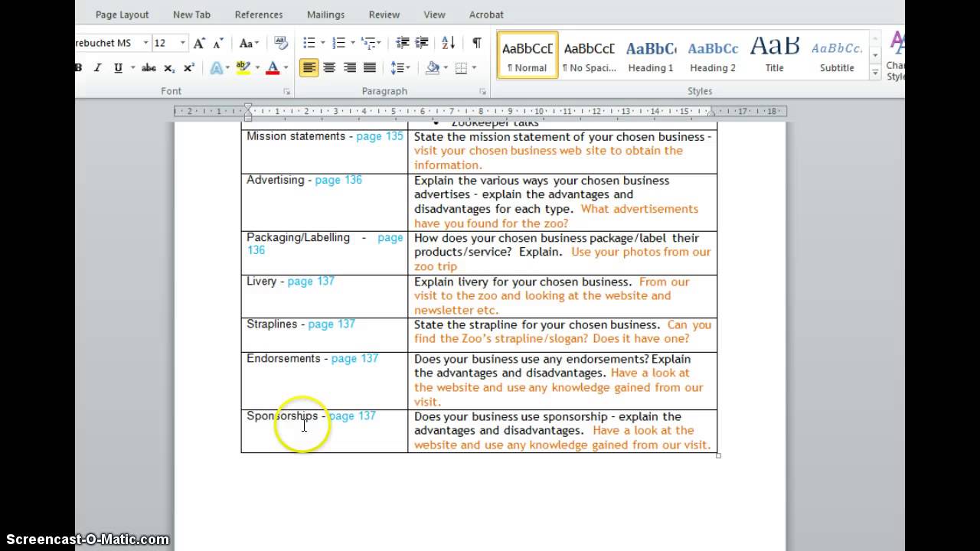Apply the No Spacing style

(590, 55)
